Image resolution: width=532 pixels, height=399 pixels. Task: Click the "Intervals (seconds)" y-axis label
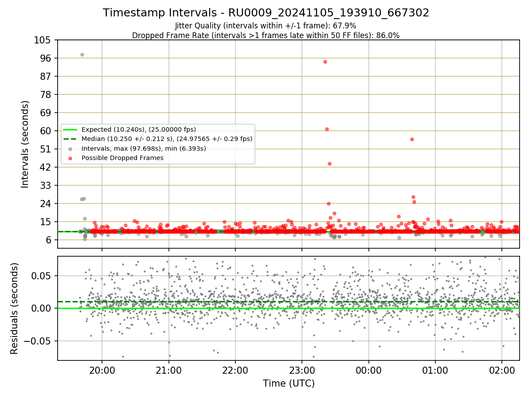(x=25, y=144)
